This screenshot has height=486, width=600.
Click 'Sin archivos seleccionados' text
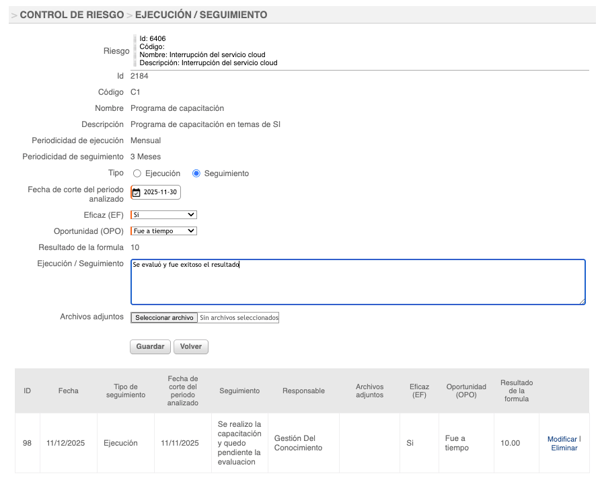239,318
